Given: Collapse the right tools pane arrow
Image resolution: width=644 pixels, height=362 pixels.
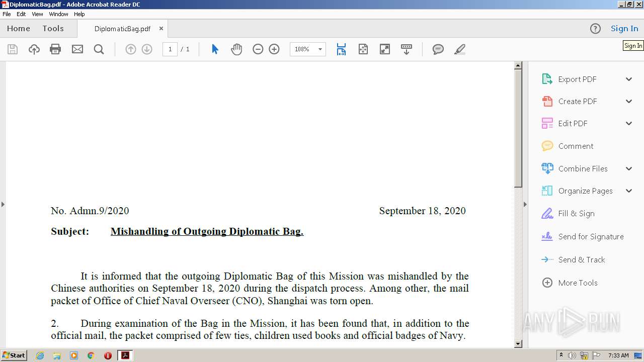Looking at the screenshot, I should pos(525,204).
